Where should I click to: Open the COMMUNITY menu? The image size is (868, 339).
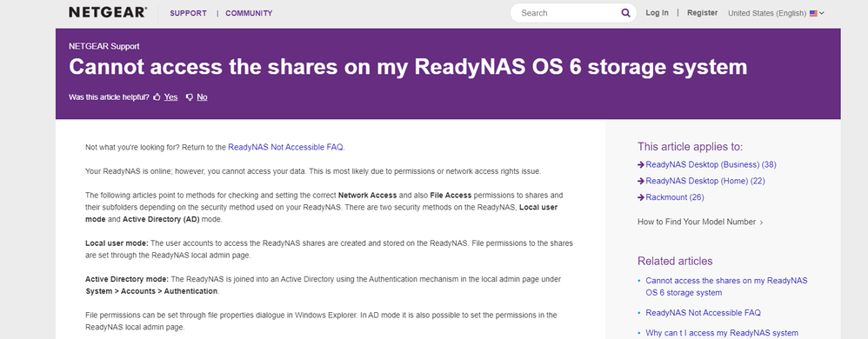(x=249, y=13)
